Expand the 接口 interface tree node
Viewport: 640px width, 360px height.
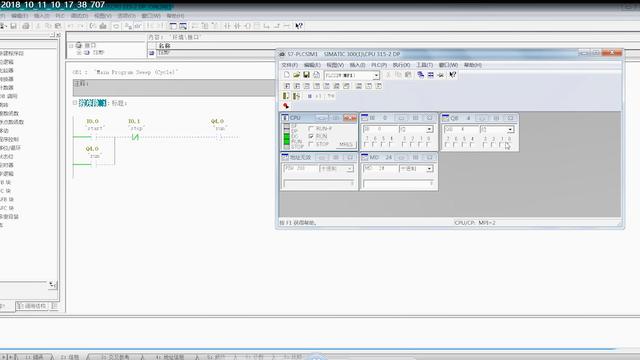[x=71, y=46]
